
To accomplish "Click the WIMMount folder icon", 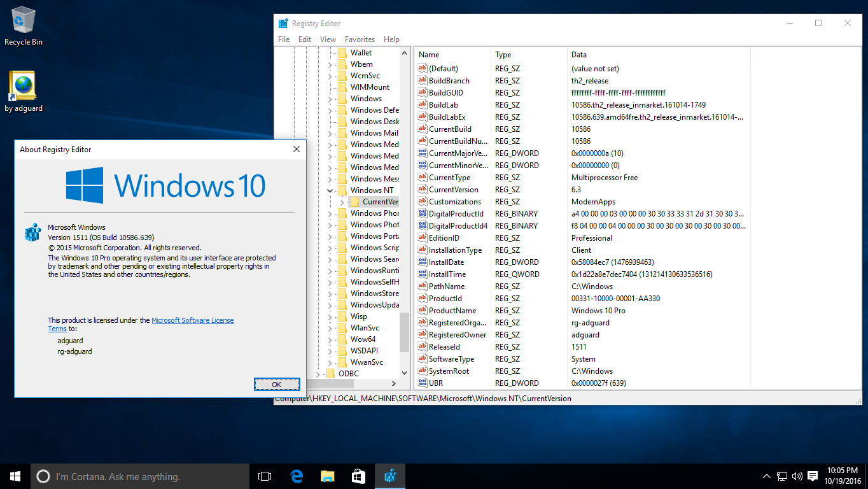I will pos(342,87).
